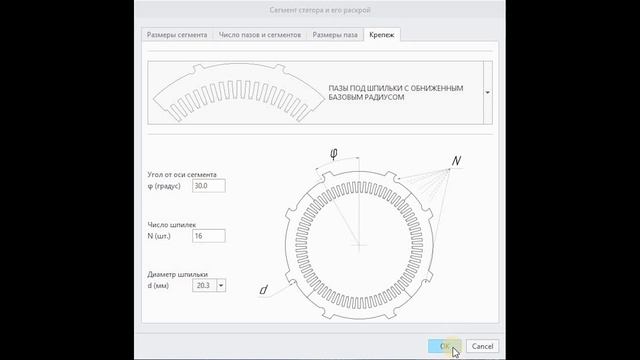
Task: Click the dialog title 'Сегмент статора и его раскрой'
Action: click(x=320, y=10)
